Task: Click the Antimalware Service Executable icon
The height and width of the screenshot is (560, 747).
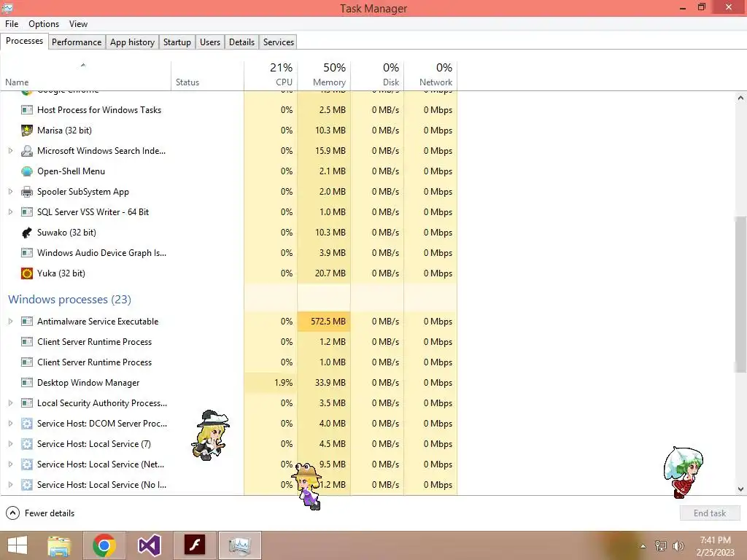Action: (27, 322)
